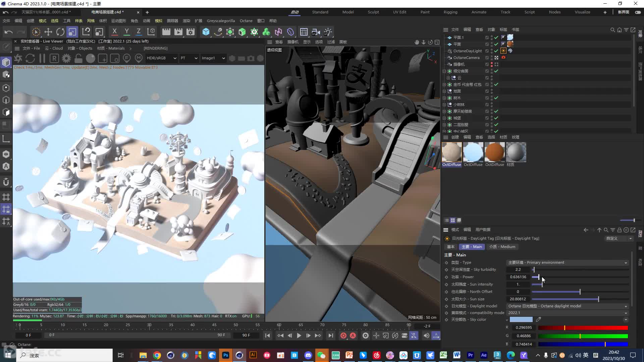
Task: Select the beige OctDiffuse material
Action: pos(451,152)
